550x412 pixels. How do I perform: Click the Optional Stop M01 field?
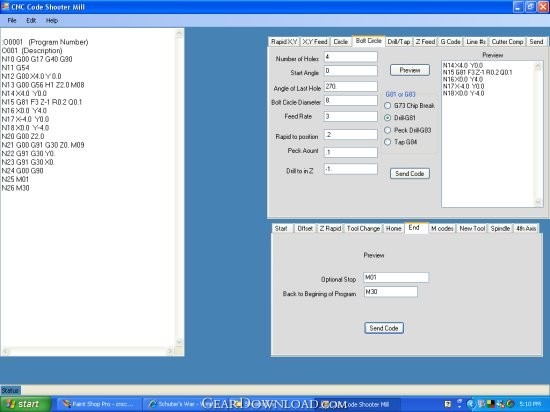(x=396, y=277)
